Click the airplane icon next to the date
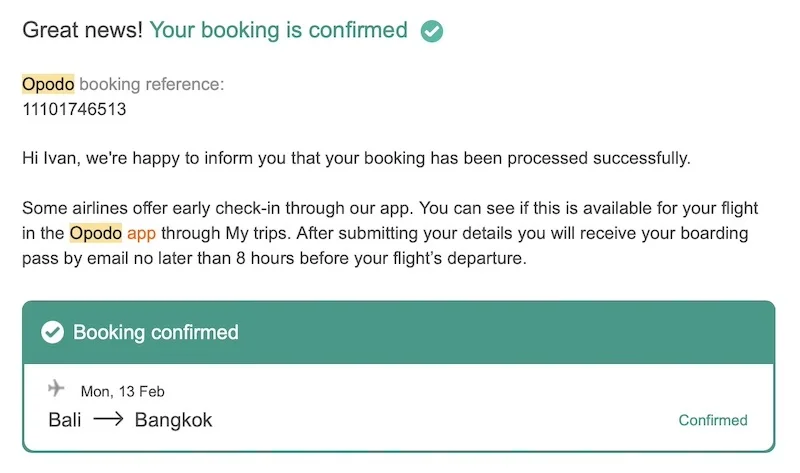This screenshot has height=473, width=800. pyautogui.click(x=56, y=388)
